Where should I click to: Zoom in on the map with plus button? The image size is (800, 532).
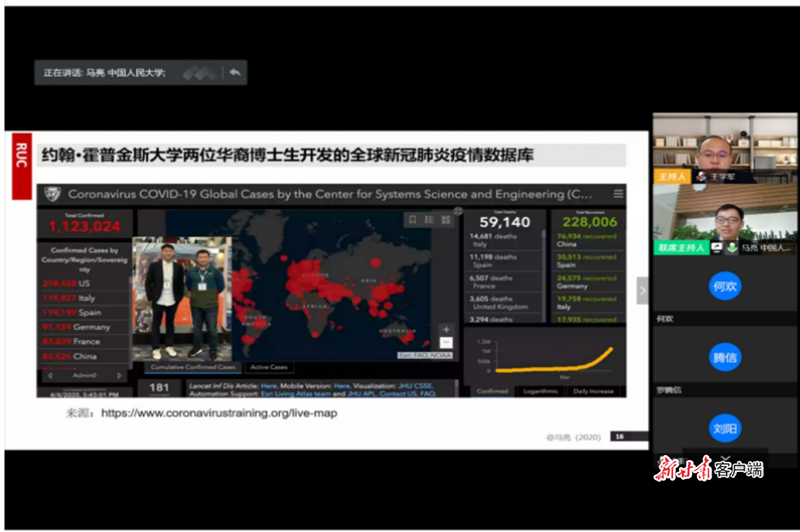tap(446, 330)
